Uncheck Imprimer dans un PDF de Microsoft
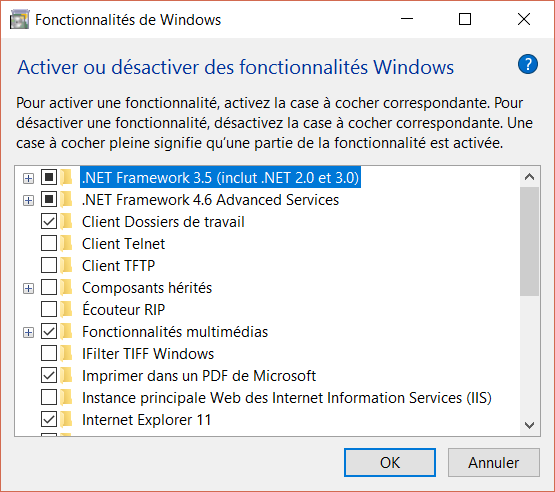This screenshot has height=492, width=555. pos(49,376)
